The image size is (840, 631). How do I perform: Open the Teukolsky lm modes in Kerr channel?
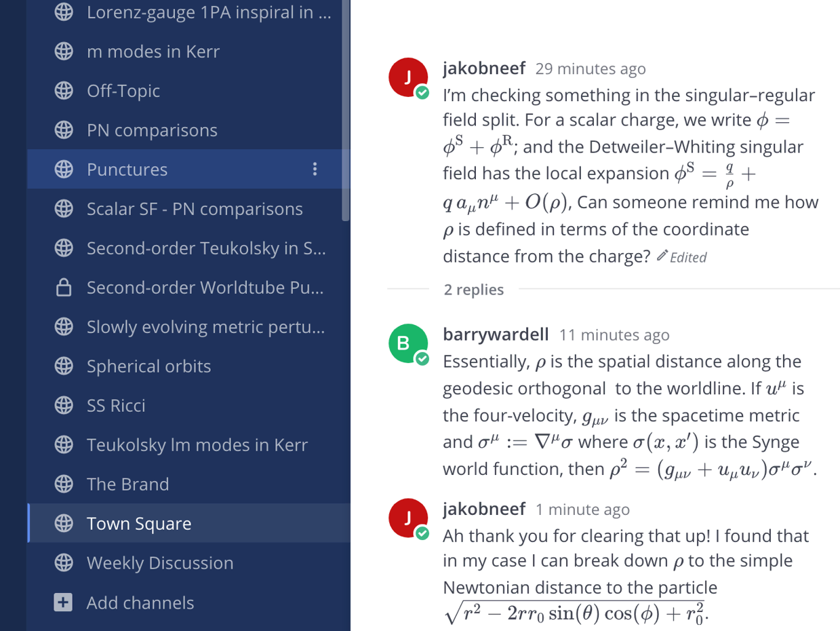(x=197, y=445)
